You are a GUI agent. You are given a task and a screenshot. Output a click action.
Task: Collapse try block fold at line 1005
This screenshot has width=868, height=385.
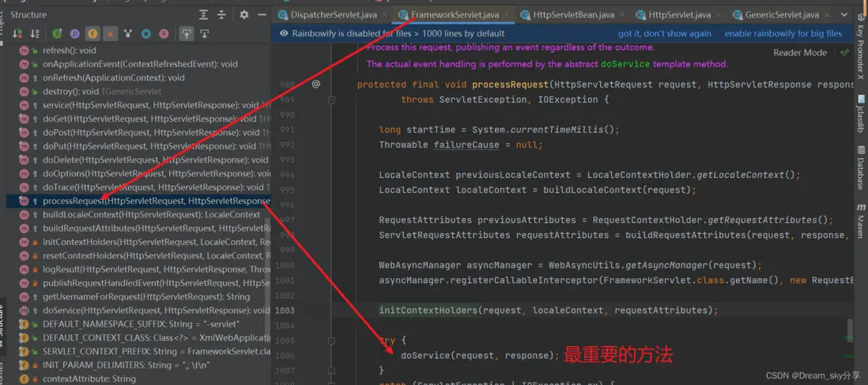point(331,340)
